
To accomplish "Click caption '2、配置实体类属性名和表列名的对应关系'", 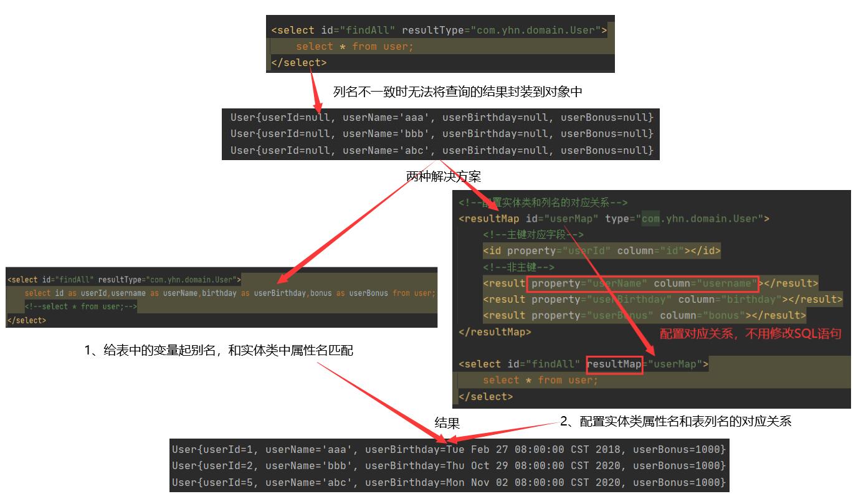I will tap(676, 421).
